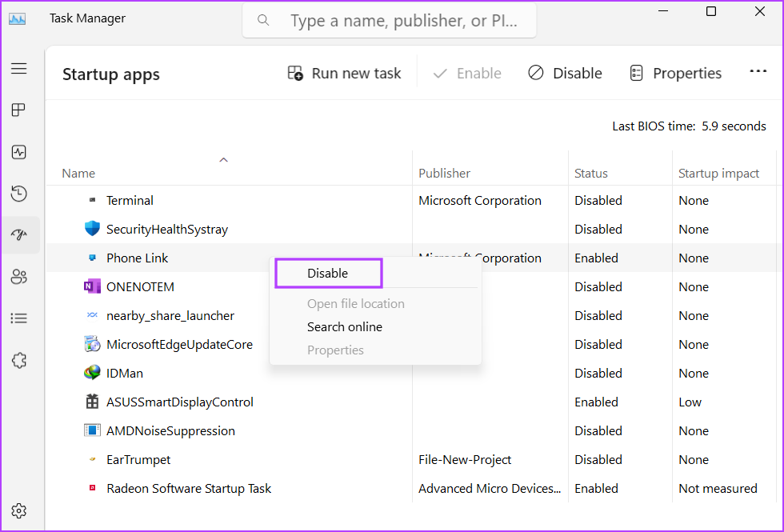The image size is (784, 532).
Task: Click the MicrosoftEdgeUpdateCore icon
Action: [92, 344]
